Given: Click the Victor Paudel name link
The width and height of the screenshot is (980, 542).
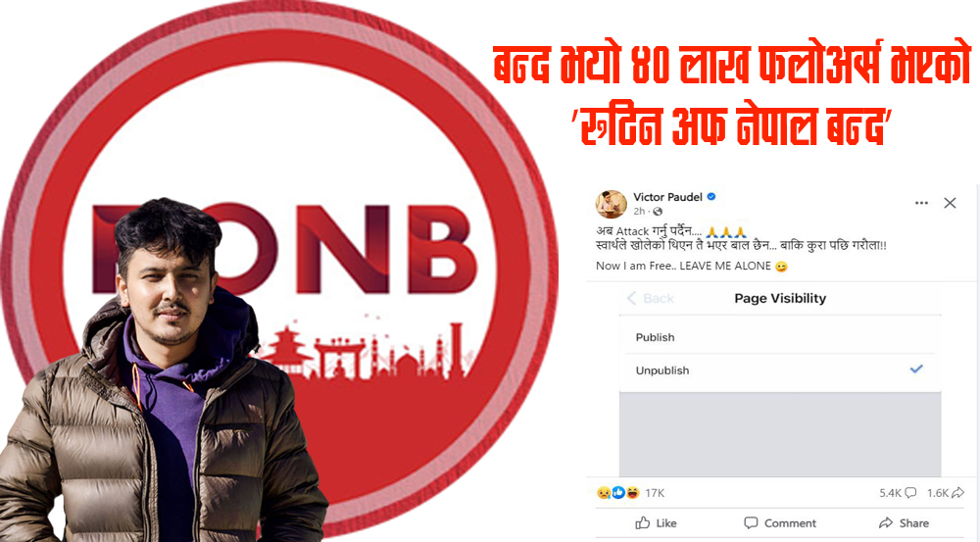Looking at the screenshot, I should 667,197.
